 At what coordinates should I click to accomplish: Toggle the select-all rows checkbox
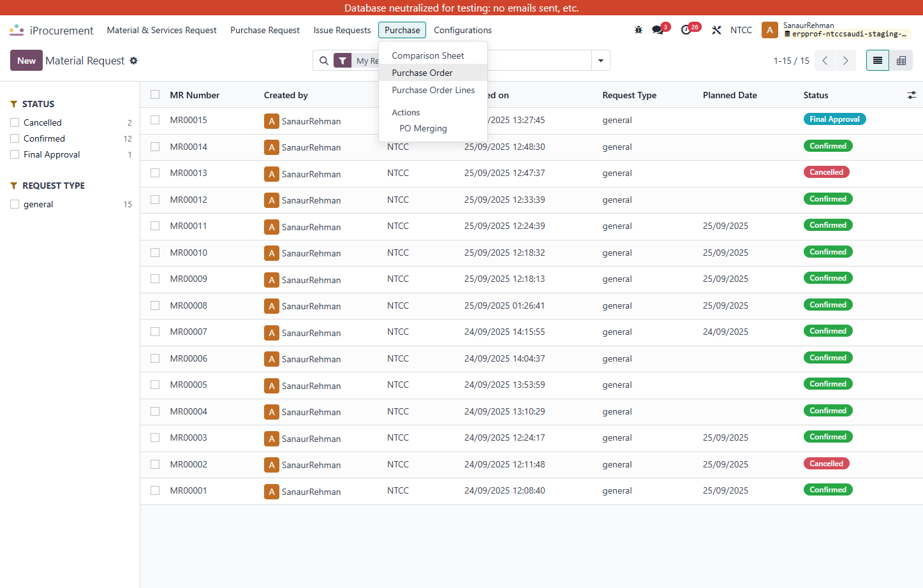[x=155, y=94]
